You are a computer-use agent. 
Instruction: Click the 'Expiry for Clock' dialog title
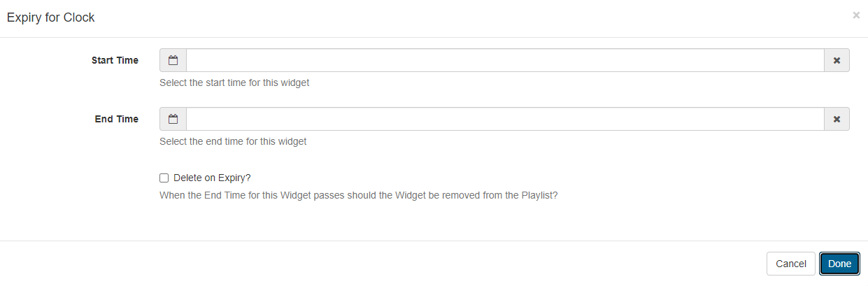pos(50,17)
